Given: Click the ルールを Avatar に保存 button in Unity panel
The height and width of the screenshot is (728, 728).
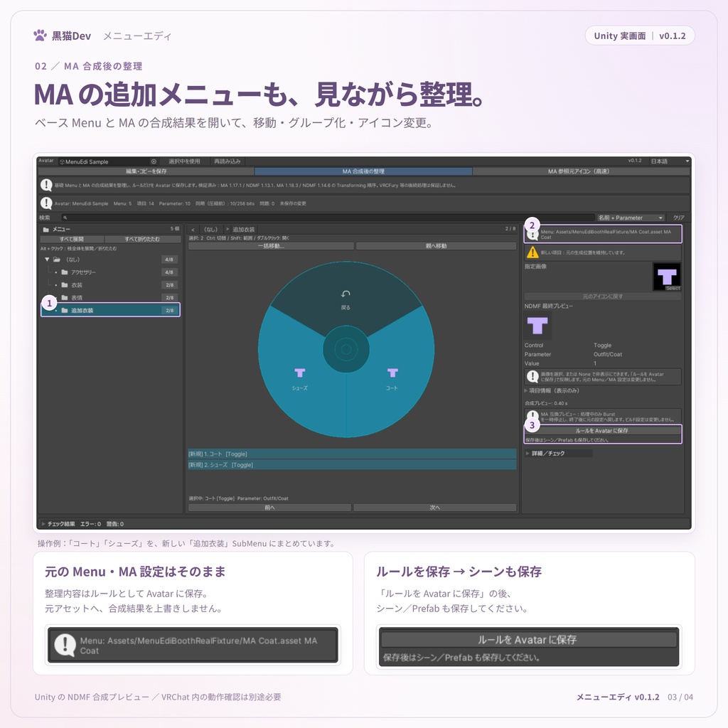Looking at the screenshot, I should (x=603, y=431).
